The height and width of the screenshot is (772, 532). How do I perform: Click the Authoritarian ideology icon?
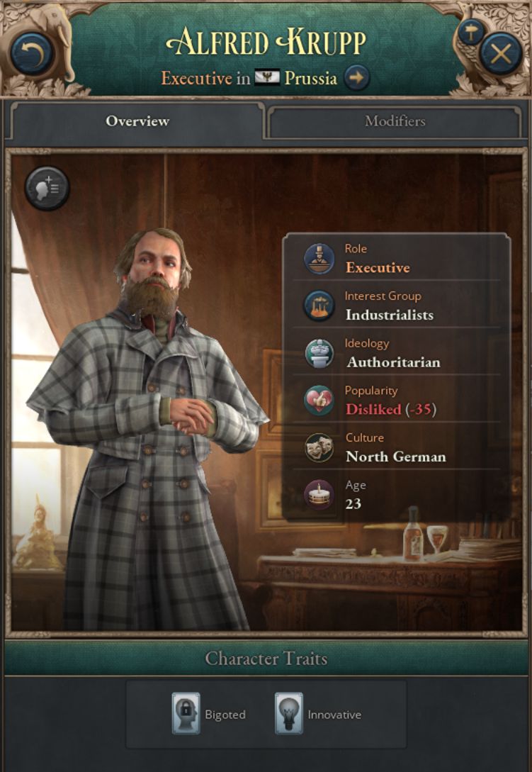pos(319,353)
